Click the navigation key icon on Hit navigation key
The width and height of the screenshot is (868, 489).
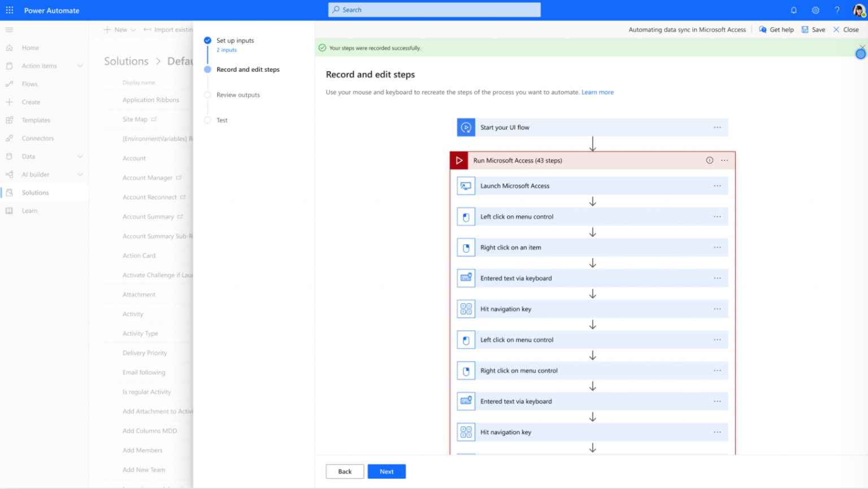[x=466, y=309]
